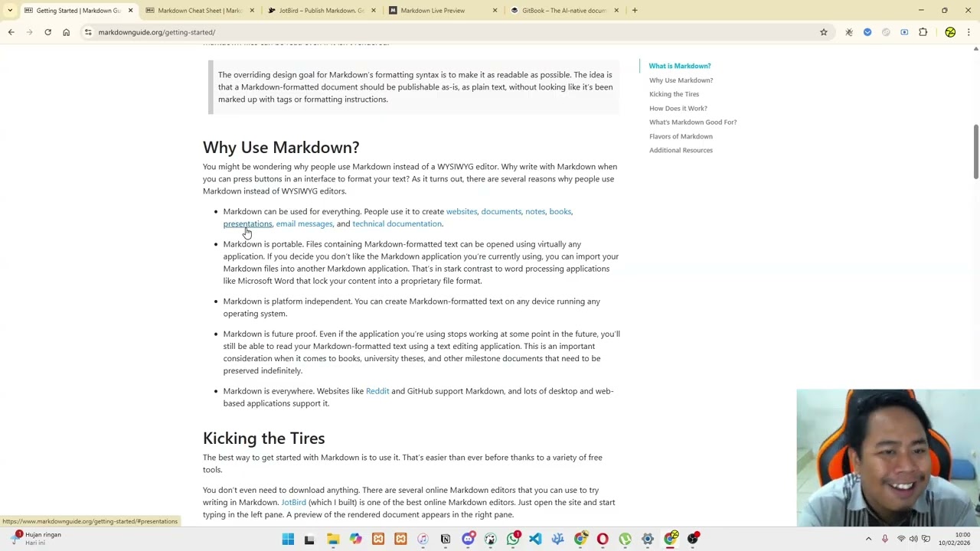980x551 pixels.
Task: Open the browser three-dot menu
Action: coord(969,32)
